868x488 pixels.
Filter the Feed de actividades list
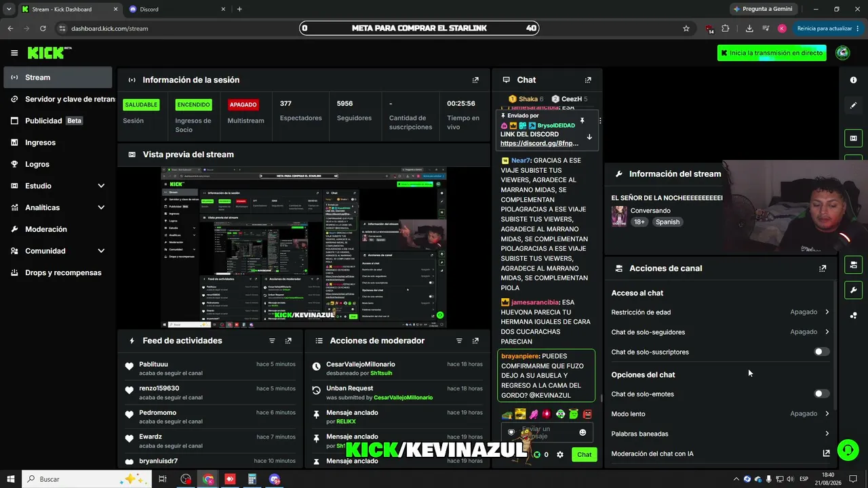[x=272, y=341]
